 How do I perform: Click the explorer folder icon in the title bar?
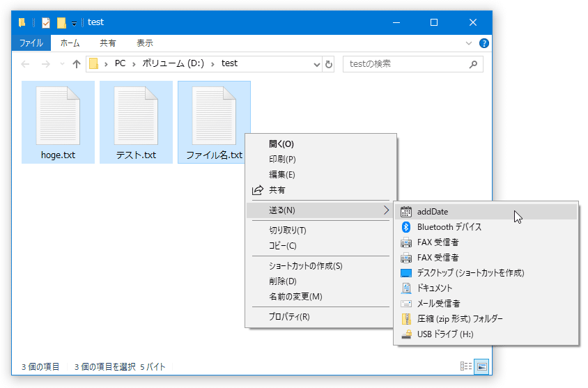tap(22, 23)
